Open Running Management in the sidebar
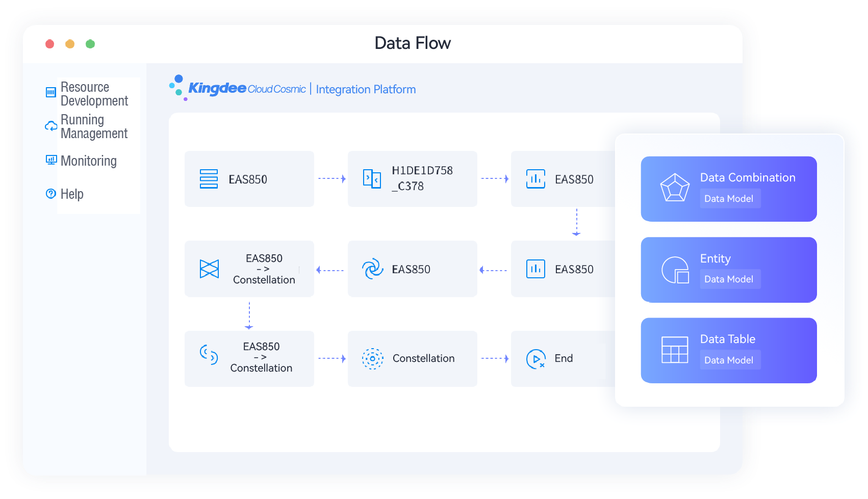This screenshot has width=868, height=499. click(x=94, y=126)
